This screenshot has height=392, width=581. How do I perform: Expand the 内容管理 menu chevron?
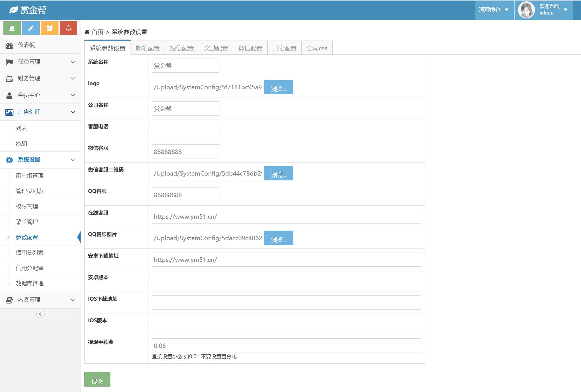click(x=73, y=300)
